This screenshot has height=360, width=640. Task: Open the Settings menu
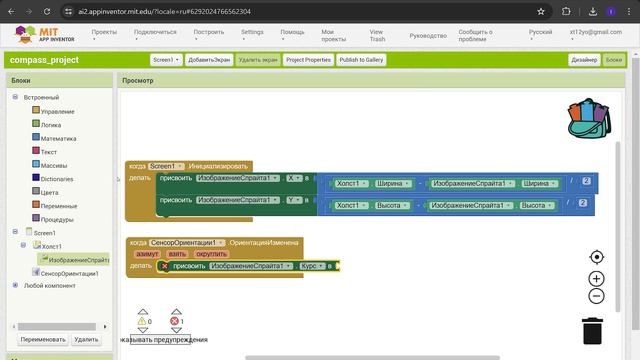[252, 35]
